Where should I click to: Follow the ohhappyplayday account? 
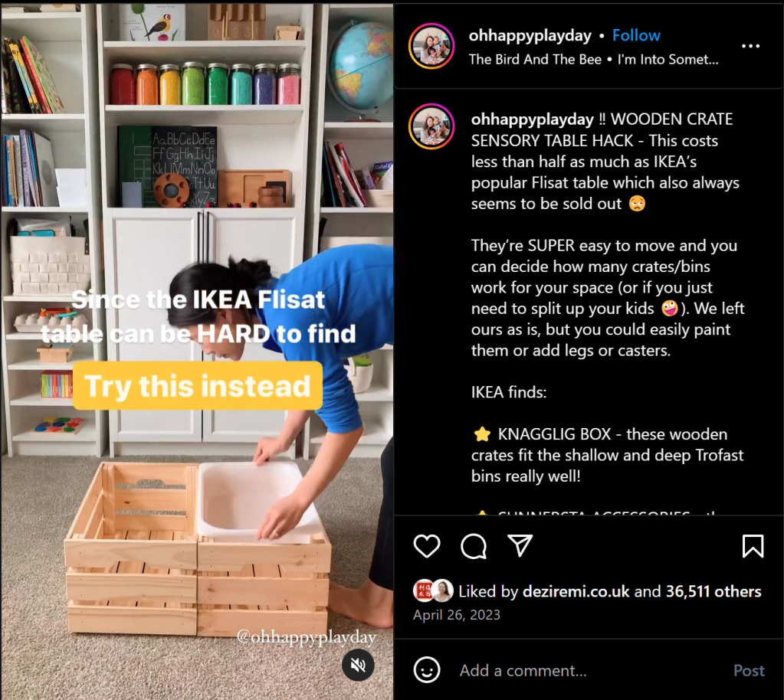(636, 35)
